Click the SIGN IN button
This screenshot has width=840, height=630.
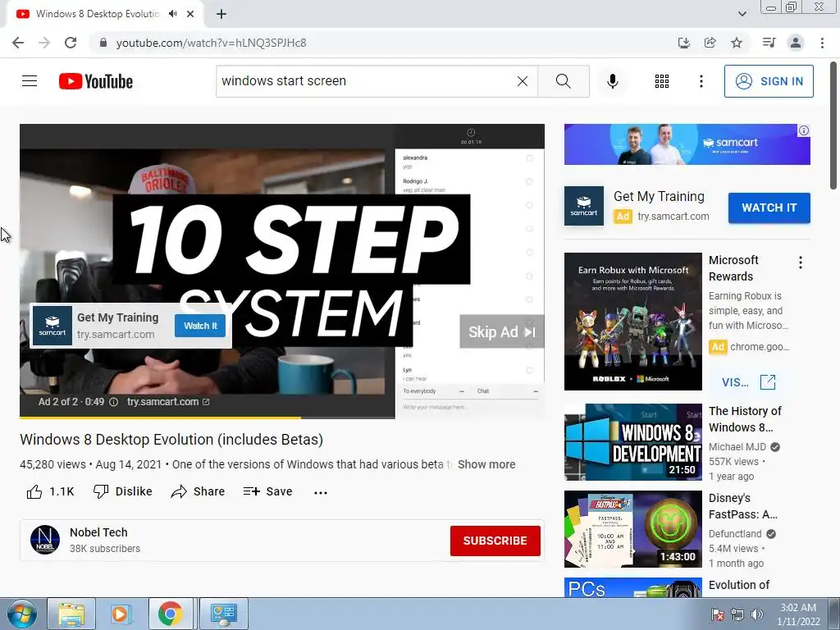[769, 81]
